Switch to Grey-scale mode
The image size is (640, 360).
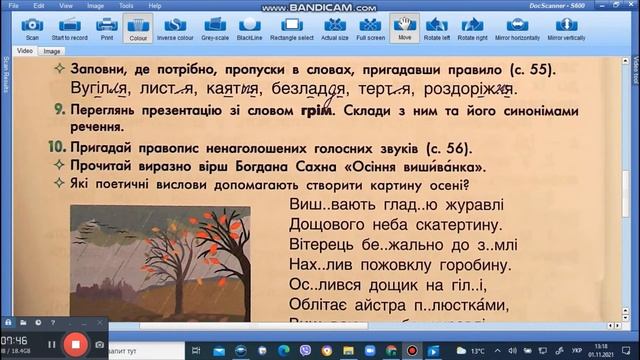[215, 29]
